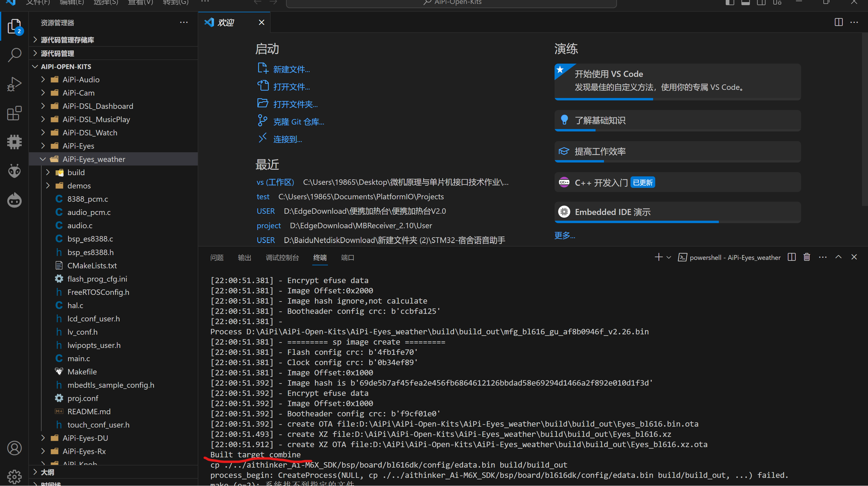Click the 克隆 Git 仓库 link
The width and height of the screenshot is (868, 486).
[x=299, y=122]
